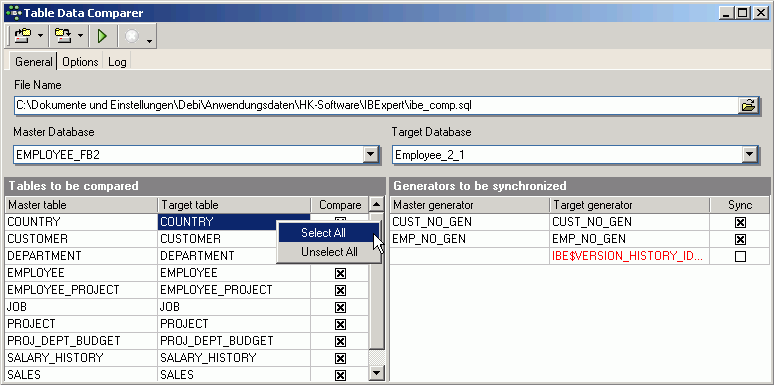The height and width of the screenshot is (385, 774).
Task: Select SALARY_HISTORY in Target table column
Action: point(234,358)
